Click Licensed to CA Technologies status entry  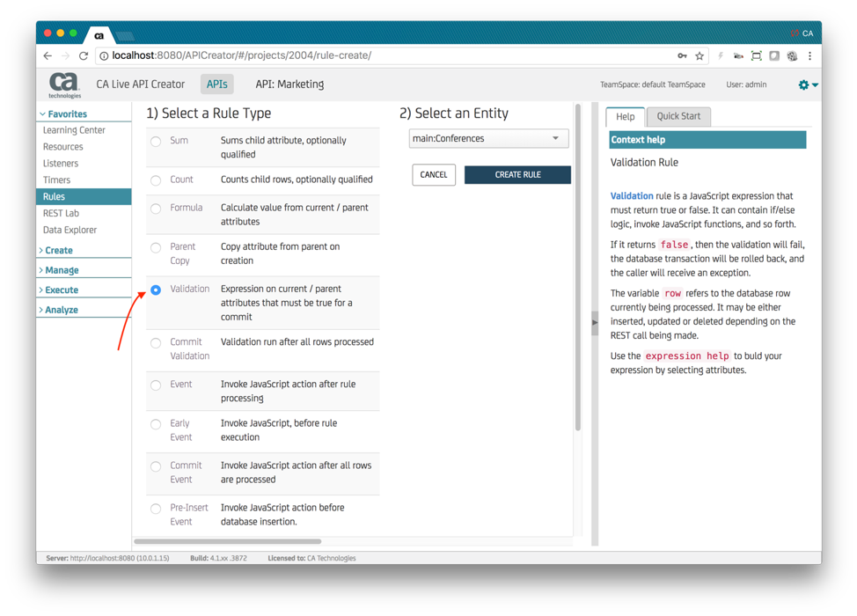[x=311, y=558]
